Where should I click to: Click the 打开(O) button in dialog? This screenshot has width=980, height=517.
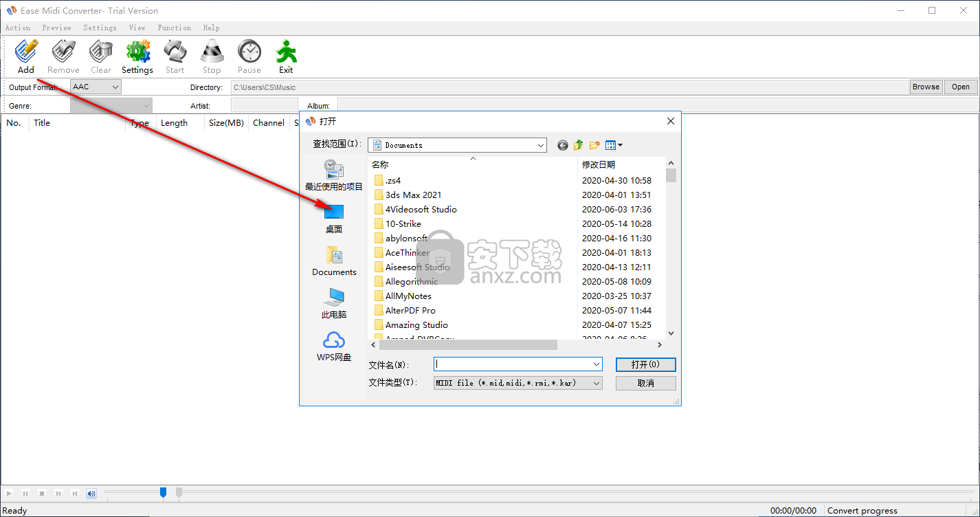645,364
